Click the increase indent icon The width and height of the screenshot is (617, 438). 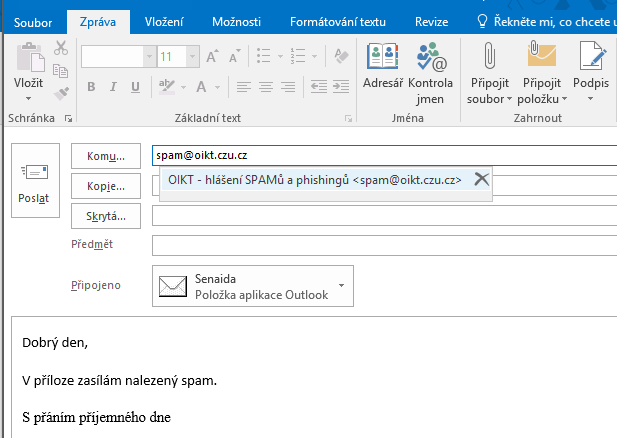341,87
